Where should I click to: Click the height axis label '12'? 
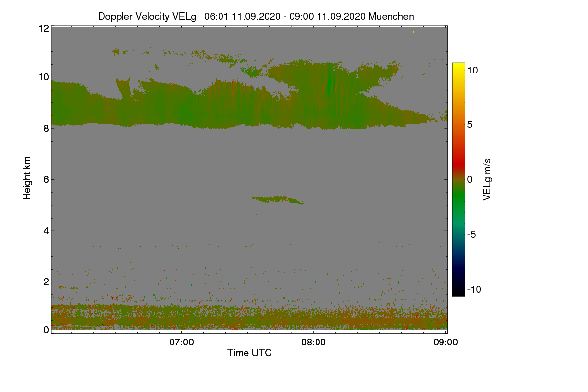tap(43, 28)
